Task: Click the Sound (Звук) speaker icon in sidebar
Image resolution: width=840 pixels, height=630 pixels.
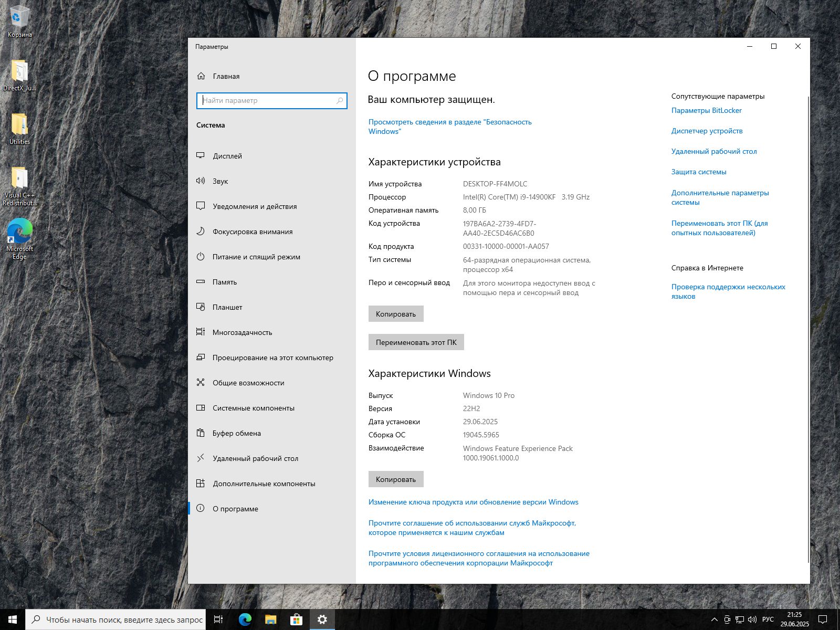Action: (x=201, y=181)
